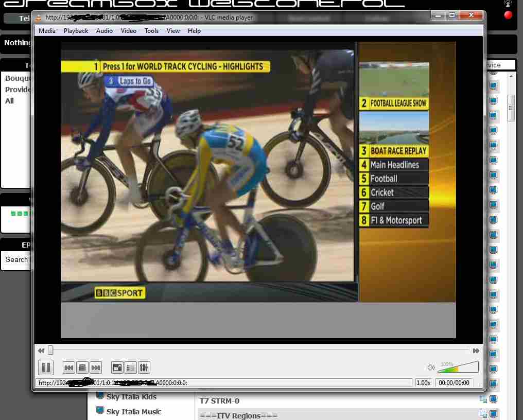Image resolution: width=523 pixels, height=420 pixels.
Task: Open VLC extended settings dialog
Action: pos(144,367)
